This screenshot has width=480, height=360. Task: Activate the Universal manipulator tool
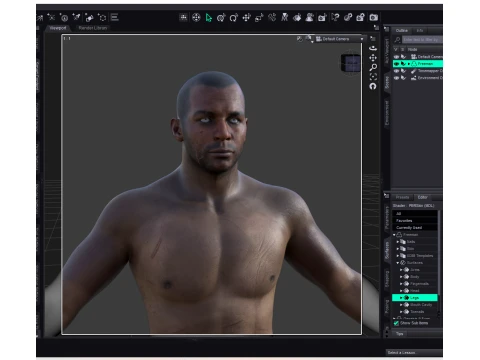[x=221, y=18]
